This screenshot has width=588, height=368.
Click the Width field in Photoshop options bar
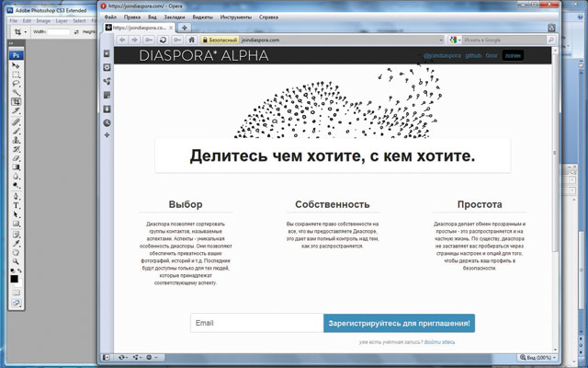pos(59,32)
